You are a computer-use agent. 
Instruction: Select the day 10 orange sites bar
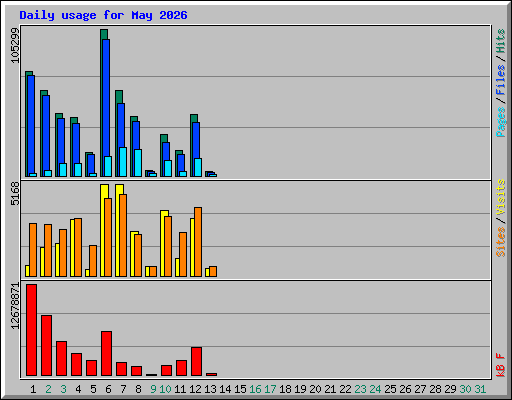[168, 246]
